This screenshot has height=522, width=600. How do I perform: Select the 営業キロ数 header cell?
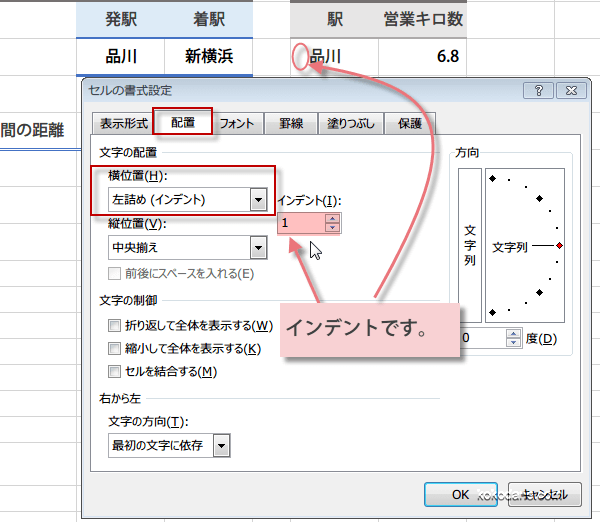pyautogui.click(x=422, y=19)
